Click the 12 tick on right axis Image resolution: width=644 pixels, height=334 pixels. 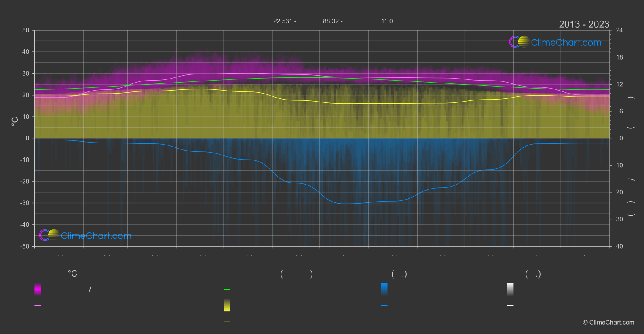(x=619, y=84)
